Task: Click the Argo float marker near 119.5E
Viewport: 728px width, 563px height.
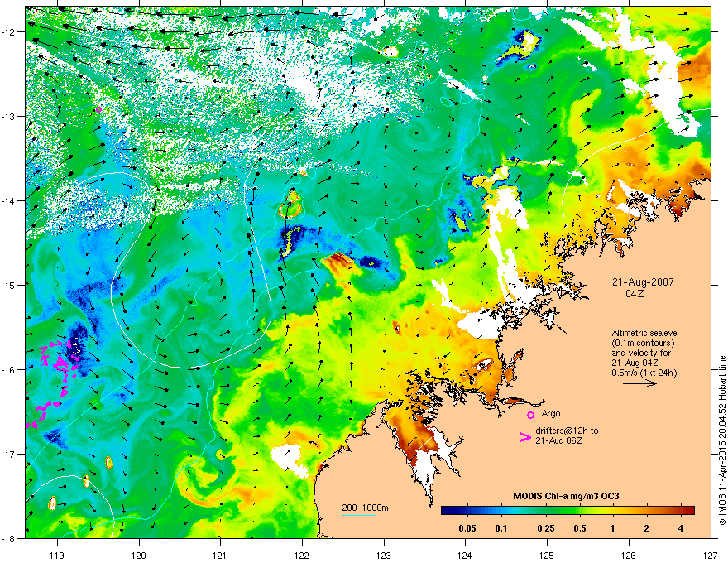Action: click(x=98, y=109)
